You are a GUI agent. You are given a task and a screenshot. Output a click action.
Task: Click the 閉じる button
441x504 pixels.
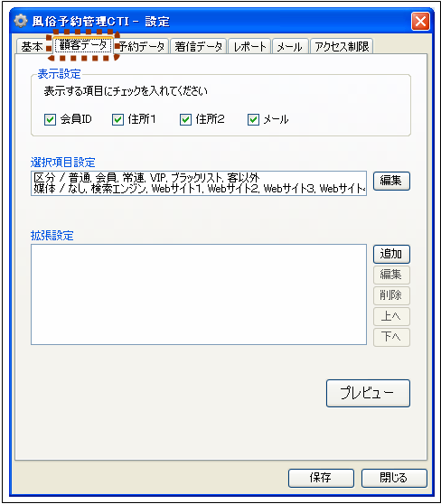[394, 478]
